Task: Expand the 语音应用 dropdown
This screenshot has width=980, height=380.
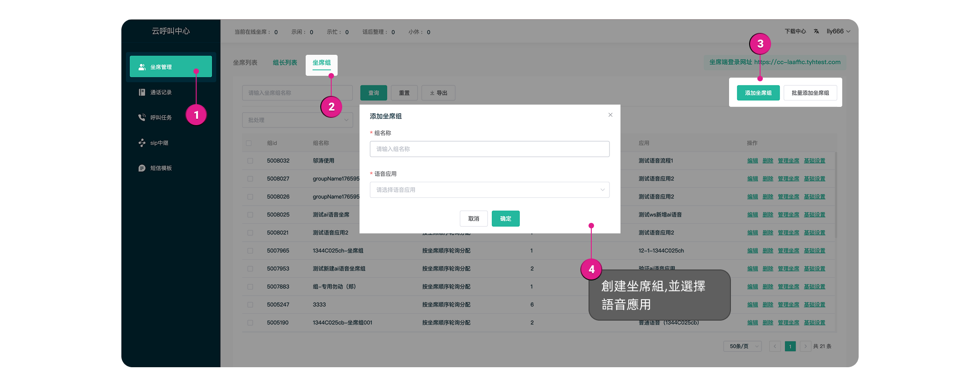Action: pyautogui.click(x=489, y=190)
